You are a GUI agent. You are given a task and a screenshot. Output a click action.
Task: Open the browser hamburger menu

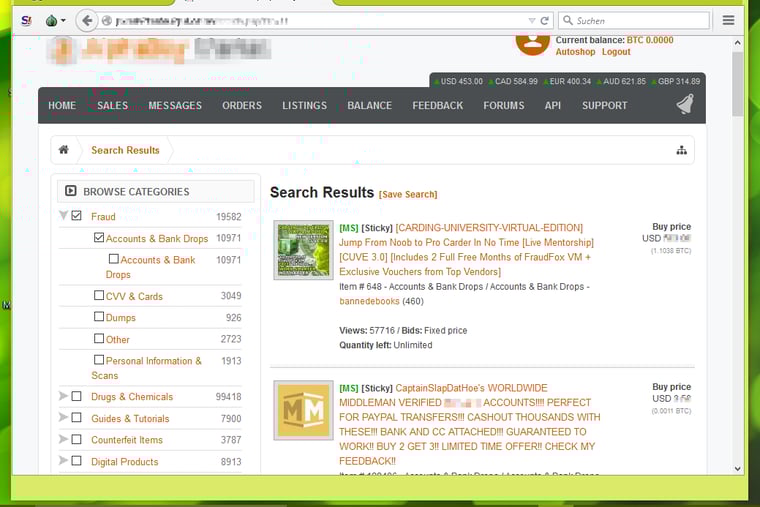[728, 20]
